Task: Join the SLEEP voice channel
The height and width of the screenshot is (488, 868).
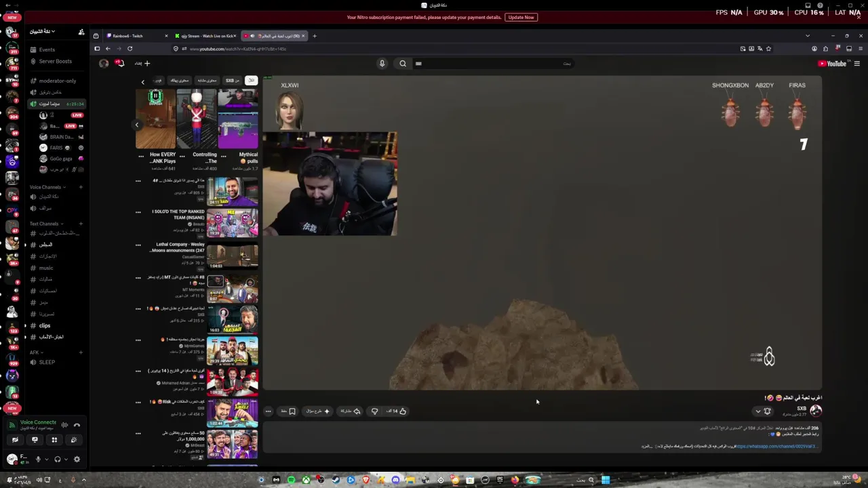Action: pos(47,363)
